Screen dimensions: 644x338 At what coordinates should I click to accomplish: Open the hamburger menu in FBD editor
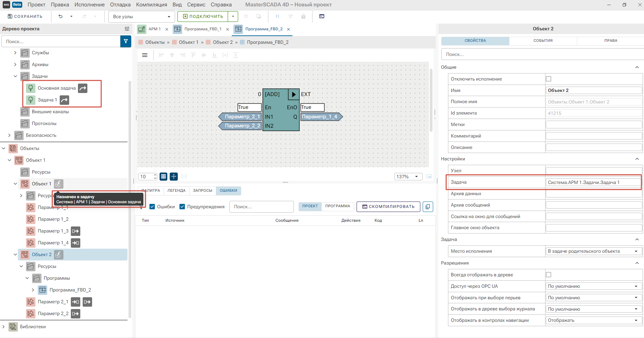145,55
